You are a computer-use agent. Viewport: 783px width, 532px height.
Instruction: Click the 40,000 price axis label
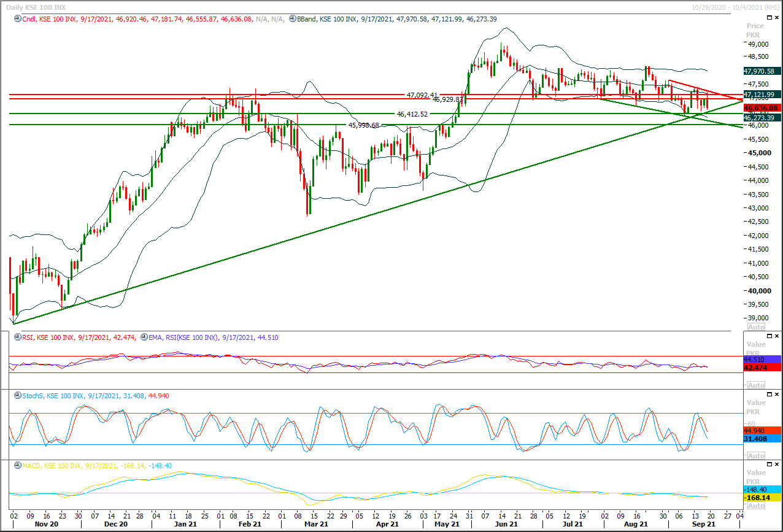(758, 291)
